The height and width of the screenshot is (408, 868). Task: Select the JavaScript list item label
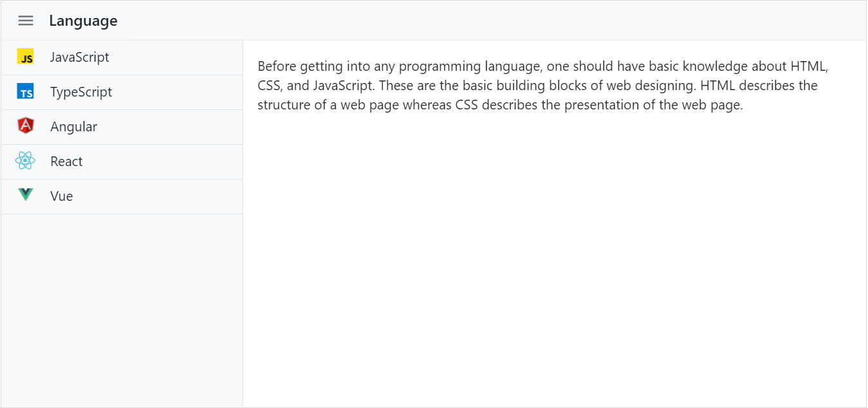coord(80,57)
